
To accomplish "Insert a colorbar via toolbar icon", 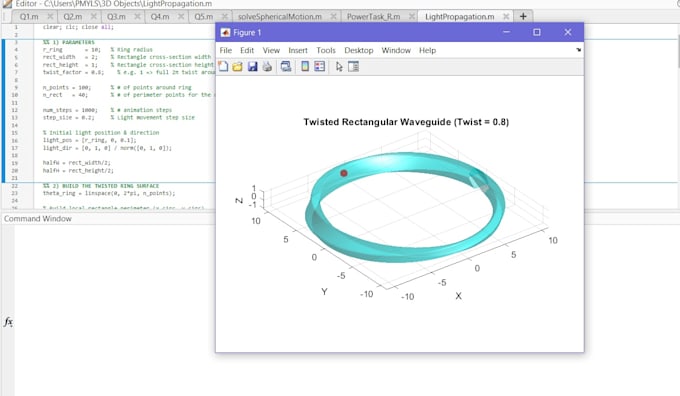I will click(305, 66).
